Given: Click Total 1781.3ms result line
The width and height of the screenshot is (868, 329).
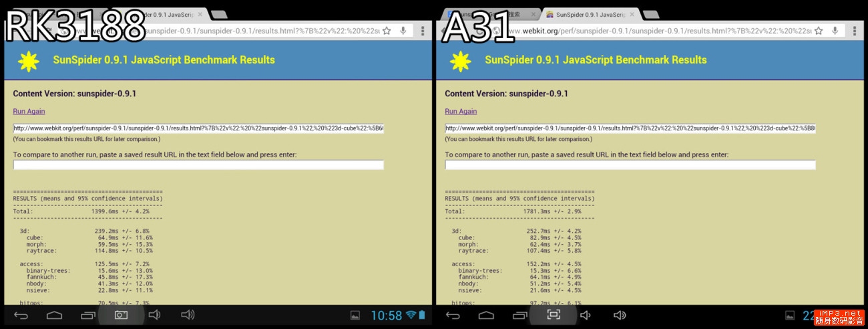Looking at the screenshot, I should tap(513, 211).
